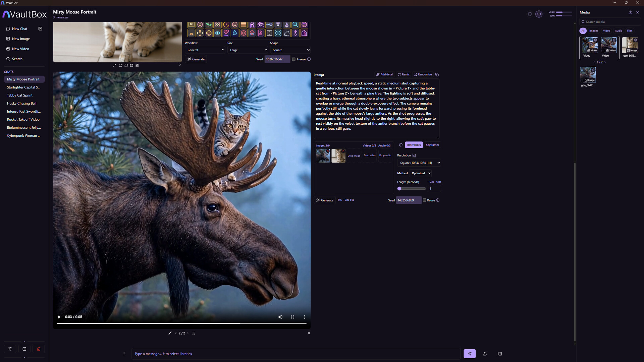Select the yellow smiley face style icon

pos(209,33)
